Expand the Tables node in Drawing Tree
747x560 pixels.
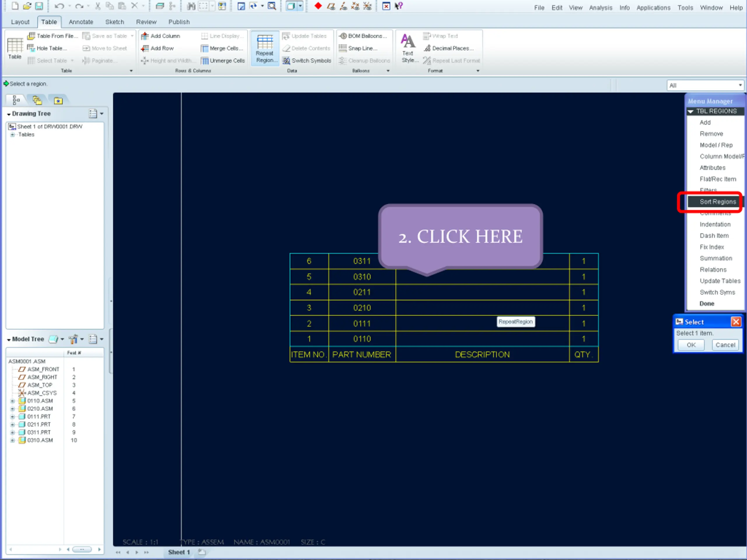[x=13, y=135]
